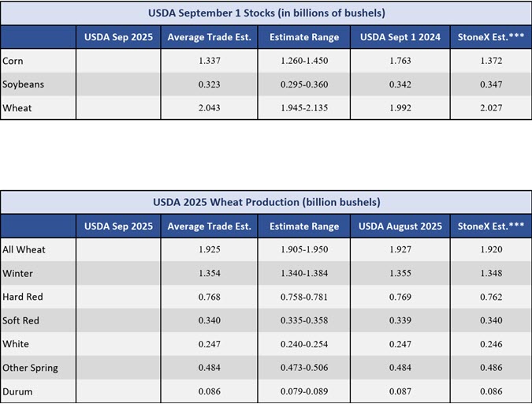The height and width of the screenshot is (404, 532).
Task: Click Other Spring StoneX estimate 0.486
Action: (491, 368)
